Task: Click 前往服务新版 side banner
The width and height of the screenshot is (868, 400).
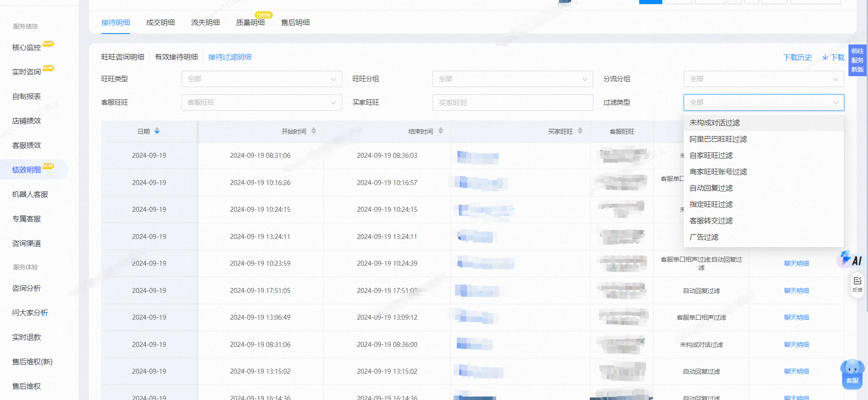Action: (x=857, y=60)
